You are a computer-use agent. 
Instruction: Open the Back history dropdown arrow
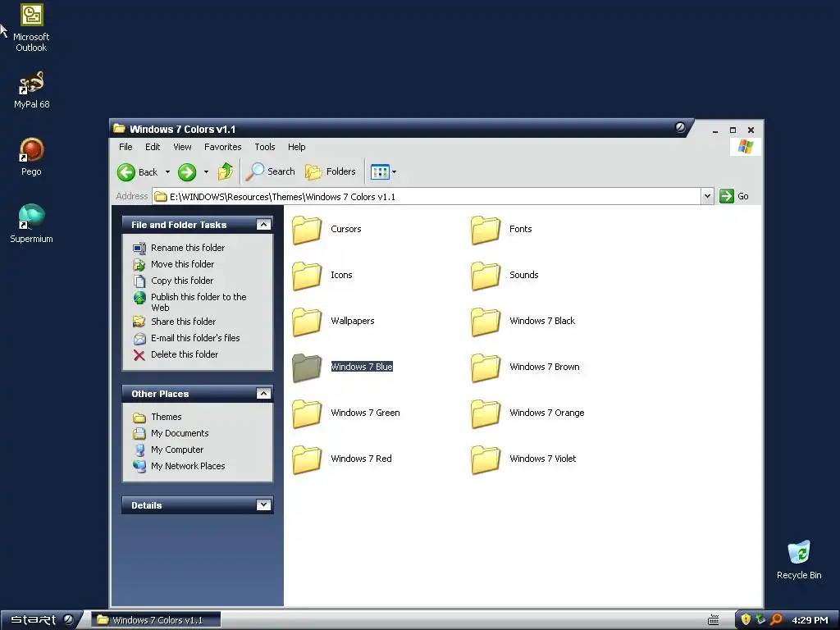pos(167,172)
